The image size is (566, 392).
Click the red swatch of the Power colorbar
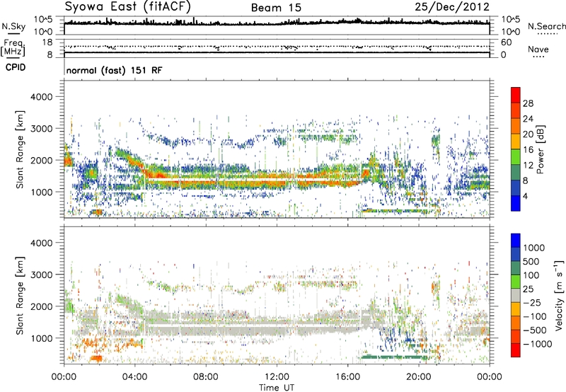pos(516,95)
